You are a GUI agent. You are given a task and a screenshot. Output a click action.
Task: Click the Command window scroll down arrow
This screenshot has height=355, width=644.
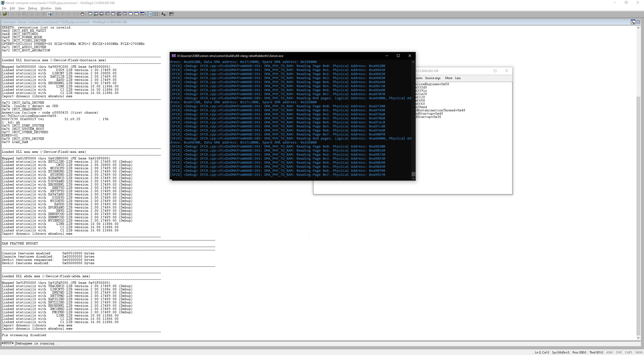pyautogui.click(x=638, y=338)
